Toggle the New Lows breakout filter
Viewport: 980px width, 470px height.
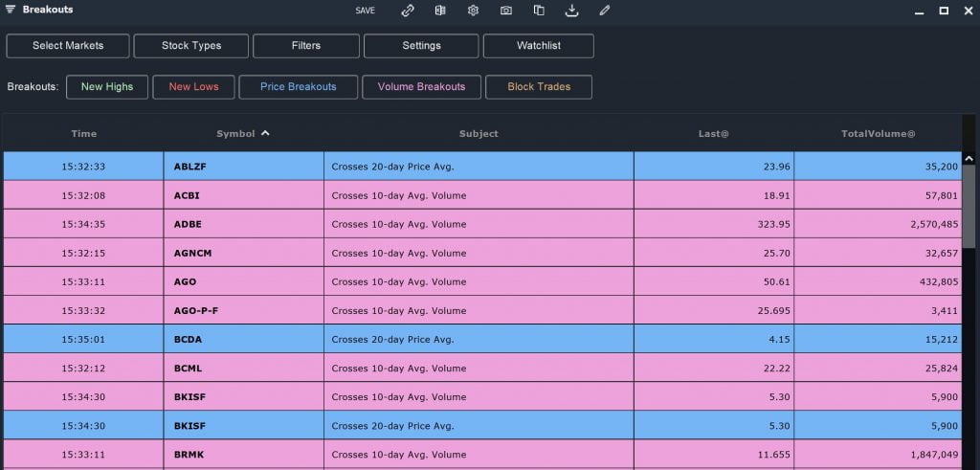(x=193, y=87)
